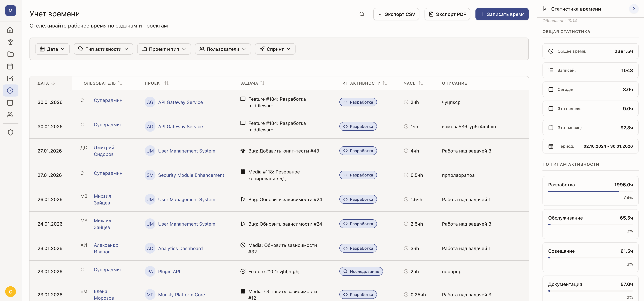
Task: Open the Спринт filter dropdown
Action: click(x=275, y=49)
